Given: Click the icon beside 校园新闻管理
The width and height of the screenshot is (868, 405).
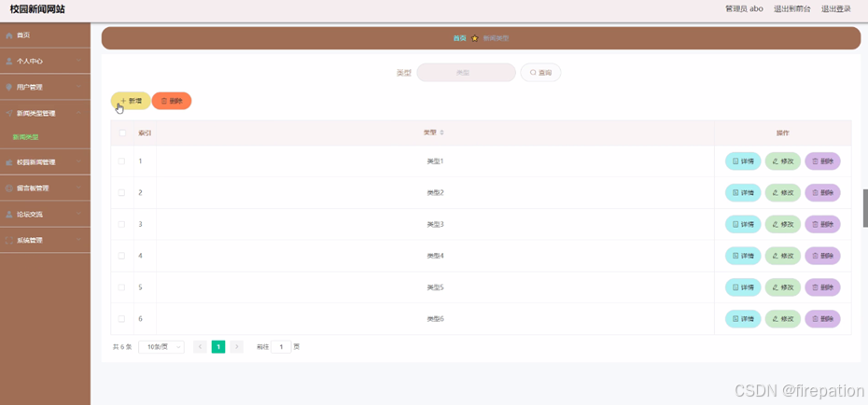Looking at the screenshot, I should (8, 162).
